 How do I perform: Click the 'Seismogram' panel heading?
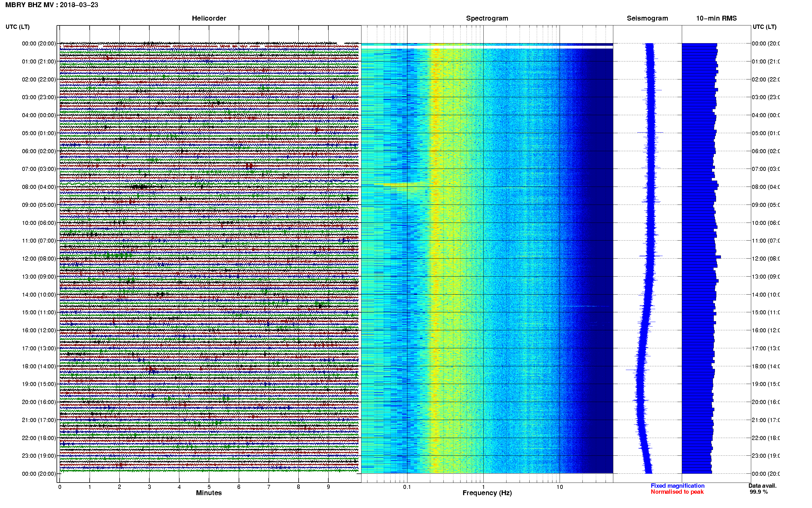(647, 18)
